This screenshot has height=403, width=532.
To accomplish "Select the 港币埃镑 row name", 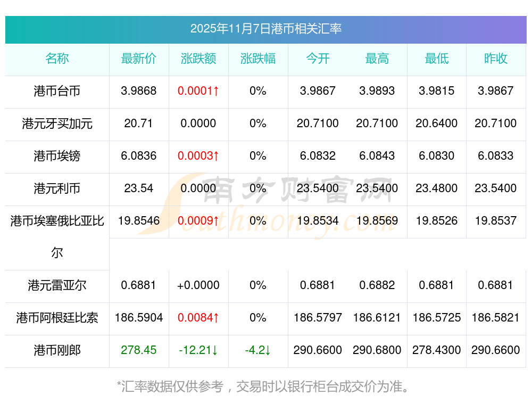I will click(x=57, y=156).
